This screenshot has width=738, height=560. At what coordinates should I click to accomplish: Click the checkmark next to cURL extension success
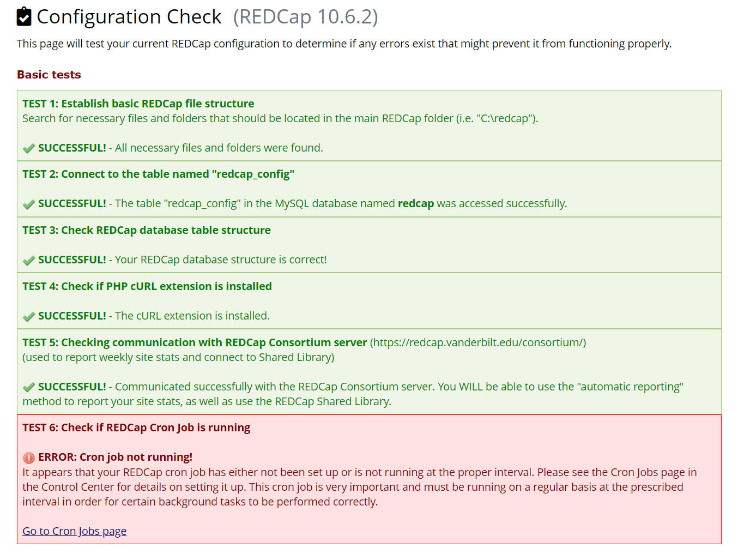point(28,316)
